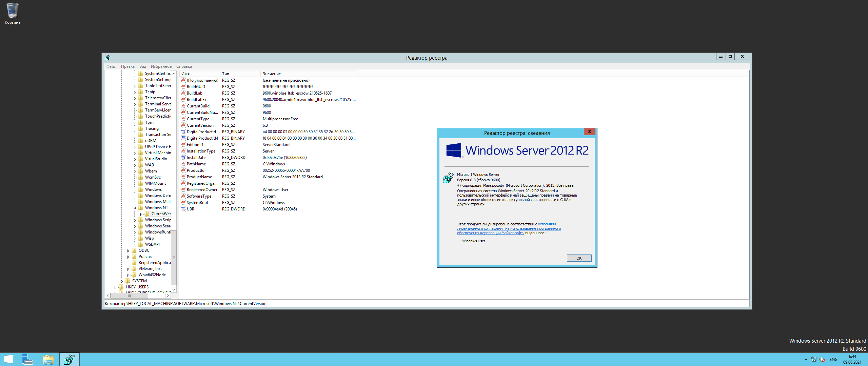Screen dimensions: 868x366
Task: Click the Значение column header
Action: [x=309, y=74]
